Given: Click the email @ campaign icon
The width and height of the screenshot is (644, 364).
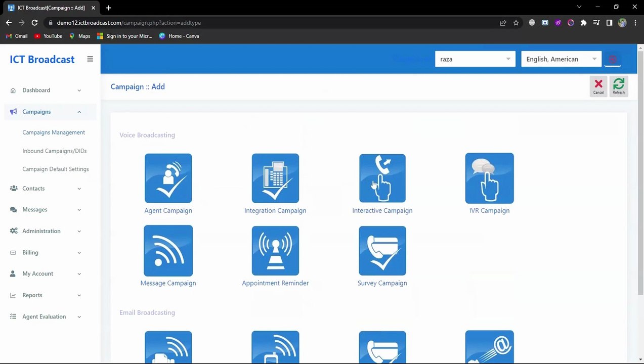Looking at the screenshot, I should 489,347.
